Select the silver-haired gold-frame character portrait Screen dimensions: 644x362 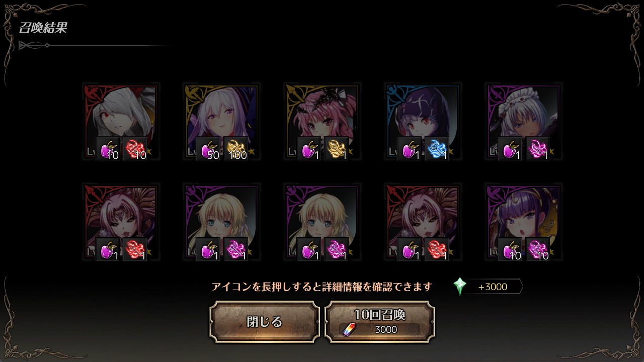221,122
